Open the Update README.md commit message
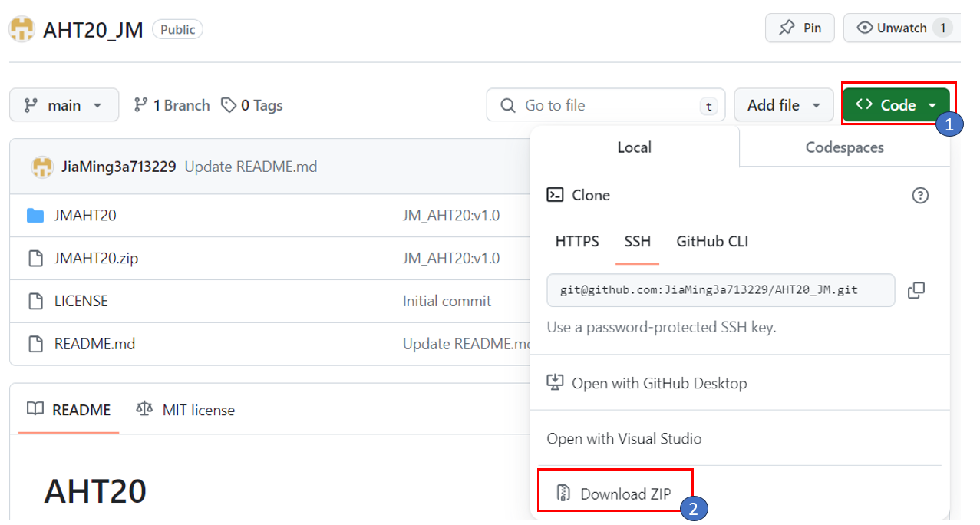The image size is (980, 525). point(250,167)
